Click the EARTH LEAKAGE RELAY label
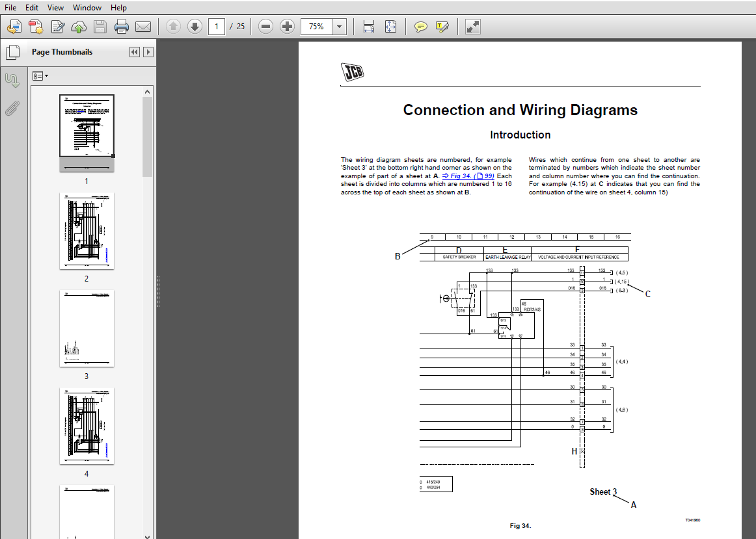 click(507, 257)
